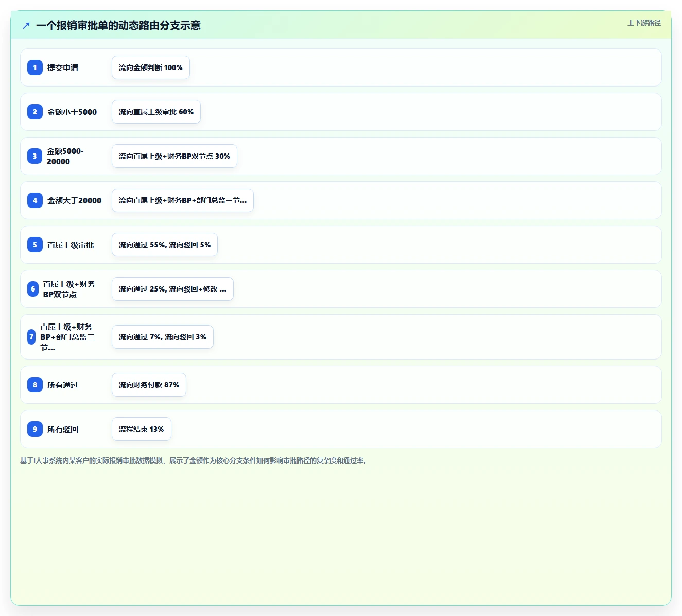Click the 流向通过 7%, 流向驳回 3% chip
This screenshot has width=682, height=616.
point(163,337)
